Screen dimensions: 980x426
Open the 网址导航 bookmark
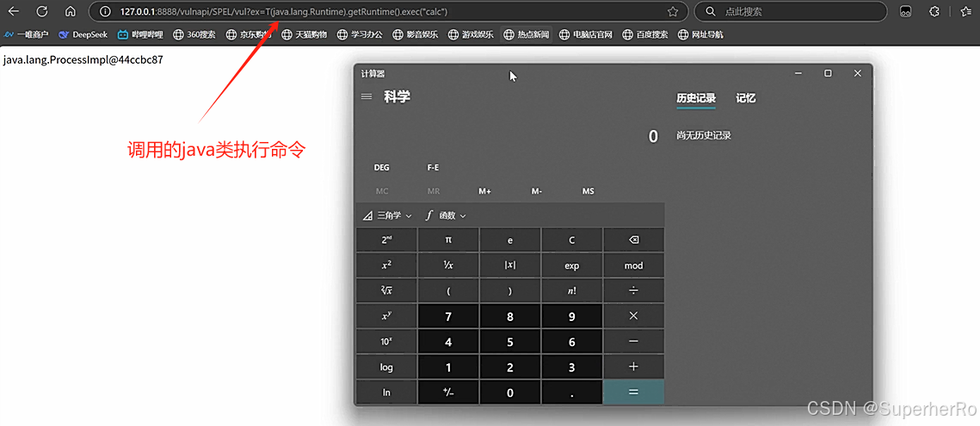[x=701, y=34]
